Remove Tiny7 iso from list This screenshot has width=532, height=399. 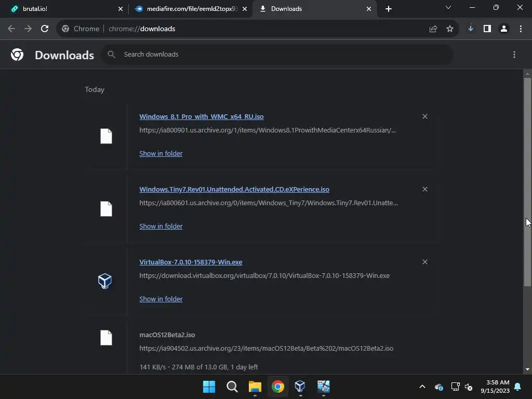point(425,189)
